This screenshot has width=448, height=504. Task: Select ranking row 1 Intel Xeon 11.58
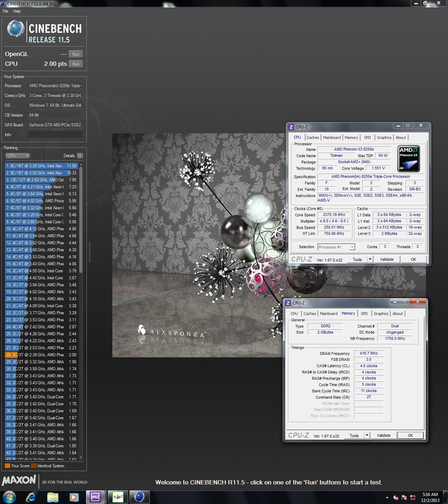click(41, 166)
